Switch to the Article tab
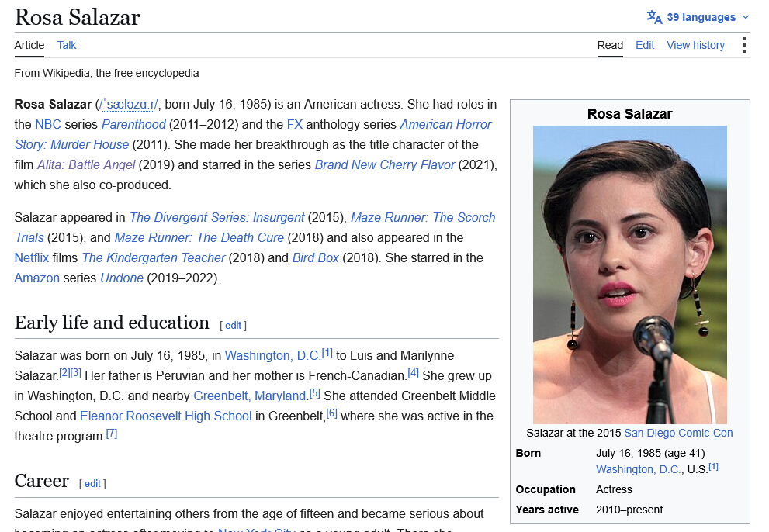The image size is (769, 532). (29, 45)
